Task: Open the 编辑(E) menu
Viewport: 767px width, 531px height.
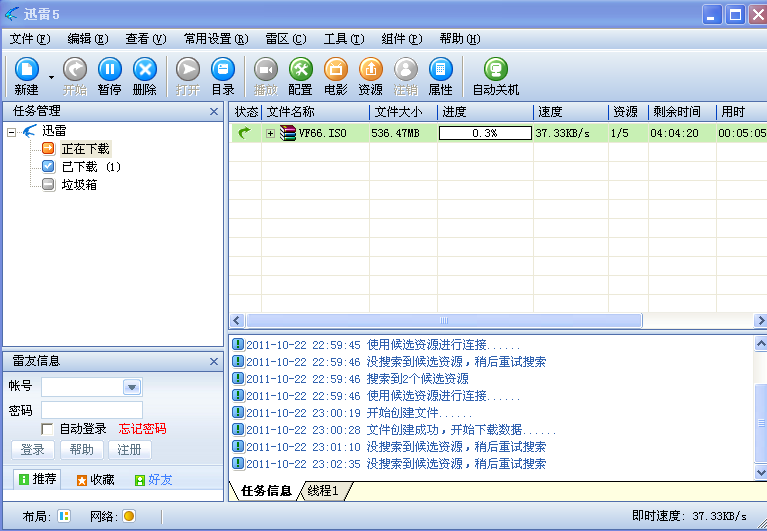Action: pyautogui.click(x=88, y=39)
